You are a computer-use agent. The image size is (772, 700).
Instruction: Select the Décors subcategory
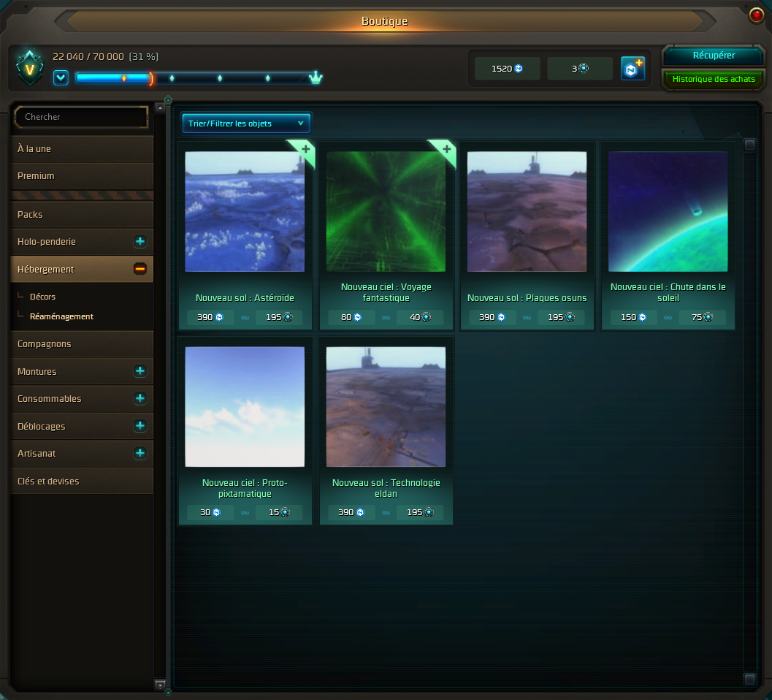tap(42, 297)
